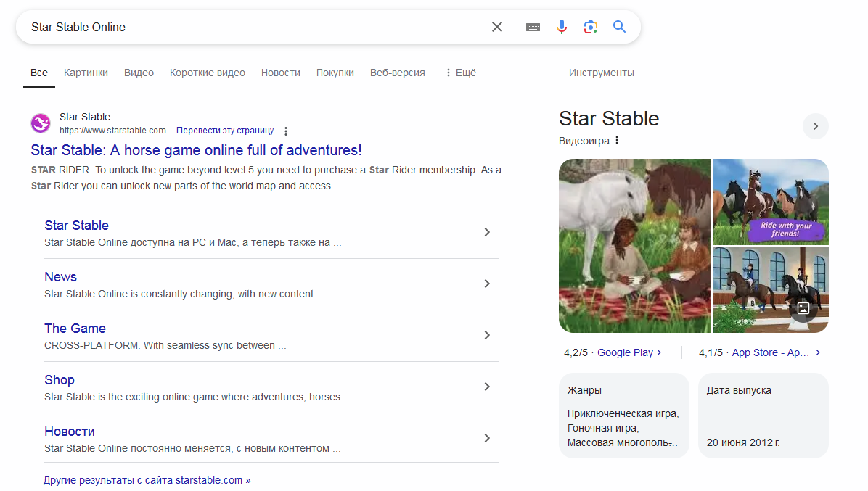This screenshot has width=868, height=491.
Task: Open Google Lens image search icon
Action: click(590, 27)
